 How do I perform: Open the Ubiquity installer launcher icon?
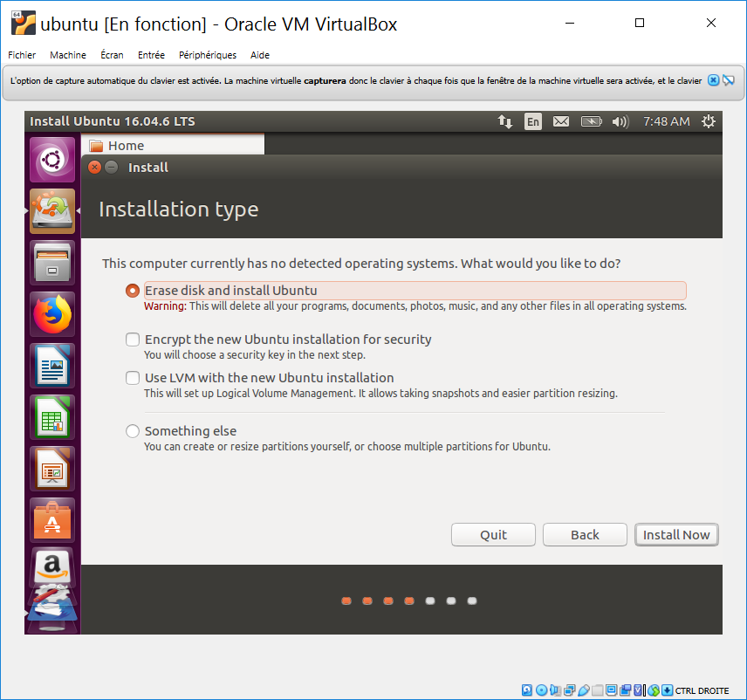tap(52, 211)
